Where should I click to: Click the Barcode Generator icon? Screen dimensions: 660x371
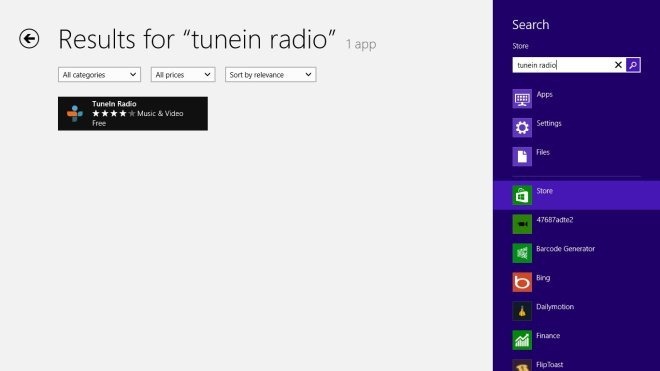pyautogui.click(x=522, y=253)
